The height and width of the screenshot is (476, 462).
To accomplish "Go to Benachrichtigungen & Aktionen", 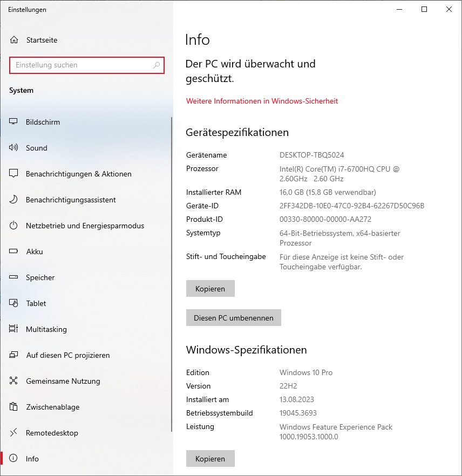I will point(86,174).
